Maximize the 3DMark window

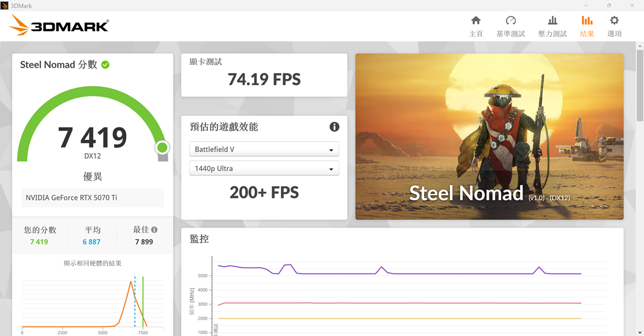pyautogui.click(x=609, y=6)
